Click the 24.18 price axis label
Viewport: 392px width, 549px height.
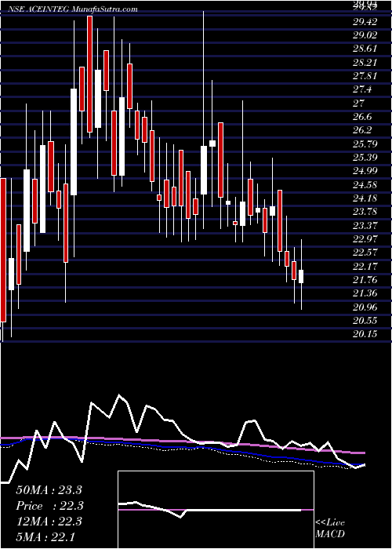pos(365,198)
